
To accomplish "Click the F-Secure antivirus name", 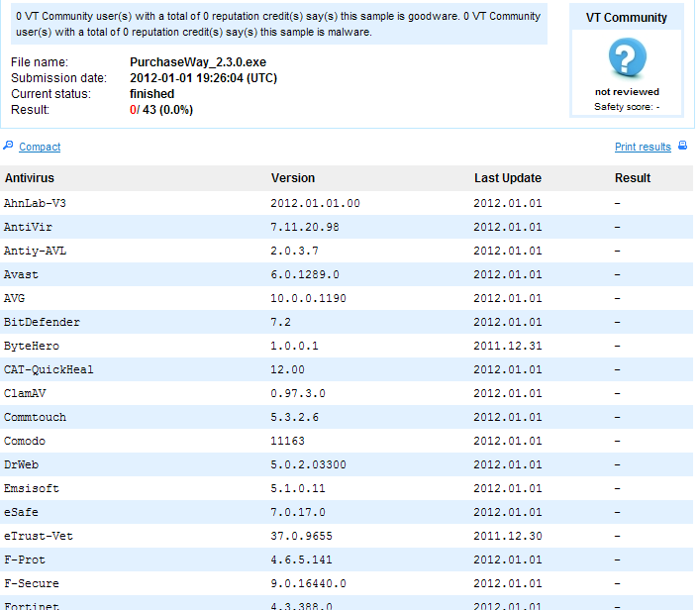I will coord(32,583).
